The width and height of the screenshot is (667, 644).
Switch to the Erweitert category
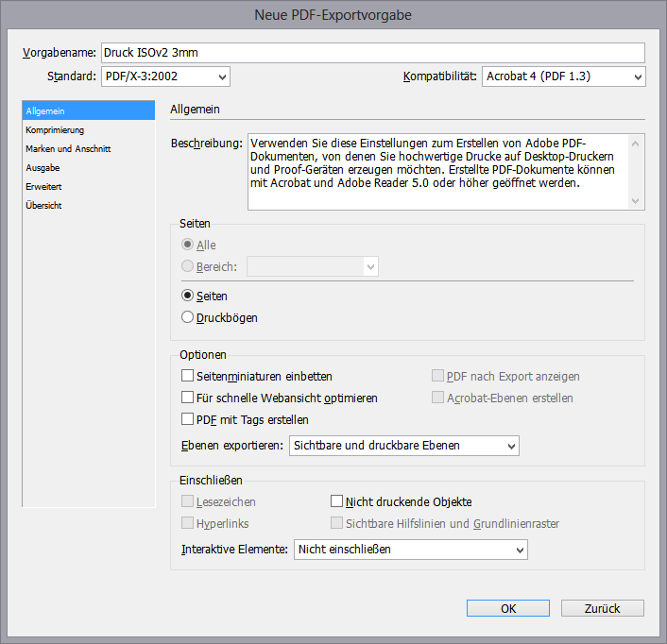[x=44, y=186]
